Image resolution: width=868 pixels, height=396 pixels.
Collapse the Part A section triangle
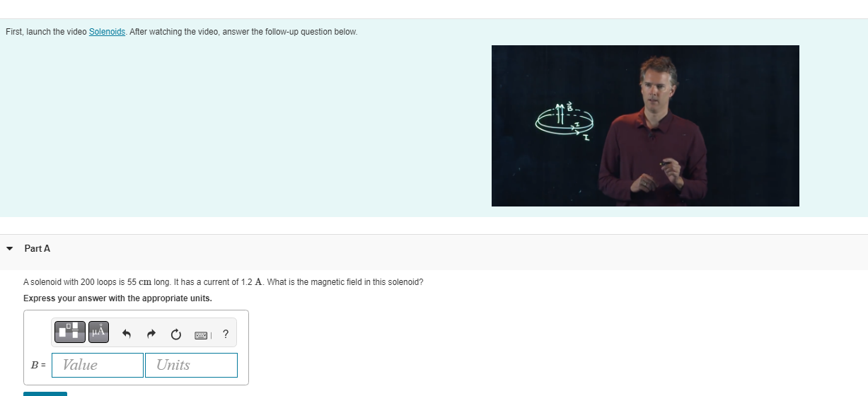click(9, 248)
